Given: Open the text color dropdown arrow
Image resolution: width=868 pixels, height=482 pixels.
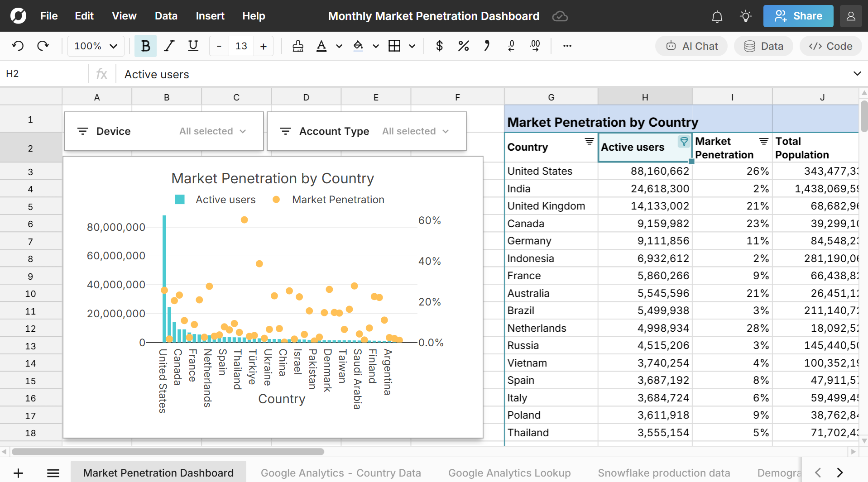Looking at the screenshot, I should pos(339,46).
